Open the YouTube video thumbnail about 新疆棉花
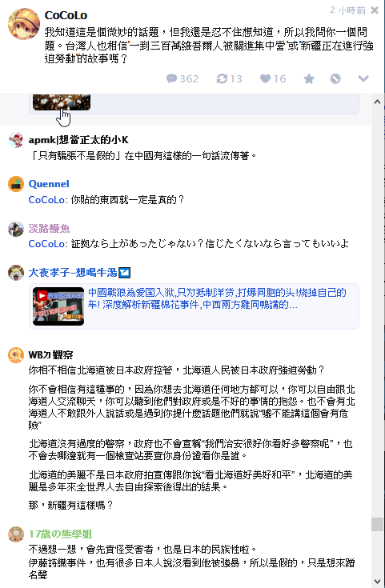The height and width of the screenshot is (588, 385). click(58, 306)
